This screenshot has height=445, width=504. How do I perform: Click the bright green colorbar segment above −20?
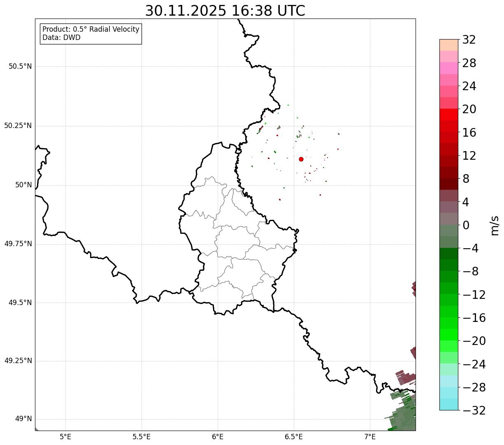point(448,335)
